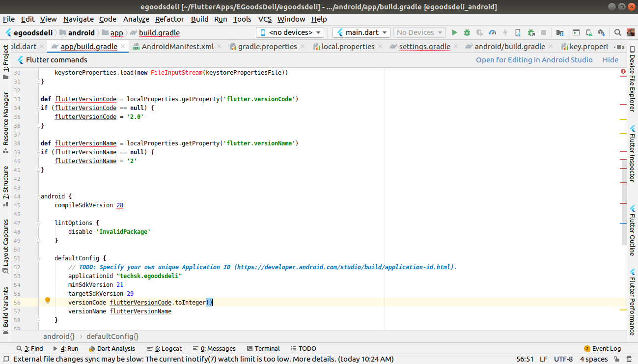This screenshot has width=638, height=364.
Task: Open the Build menu
Action: pos(199,19)
